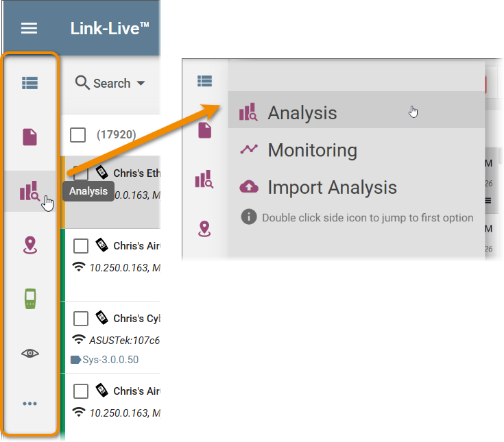504x442 pixels.
Task: Click the Monitoring line-graph icon in flyout
Action: pos(249,149)
